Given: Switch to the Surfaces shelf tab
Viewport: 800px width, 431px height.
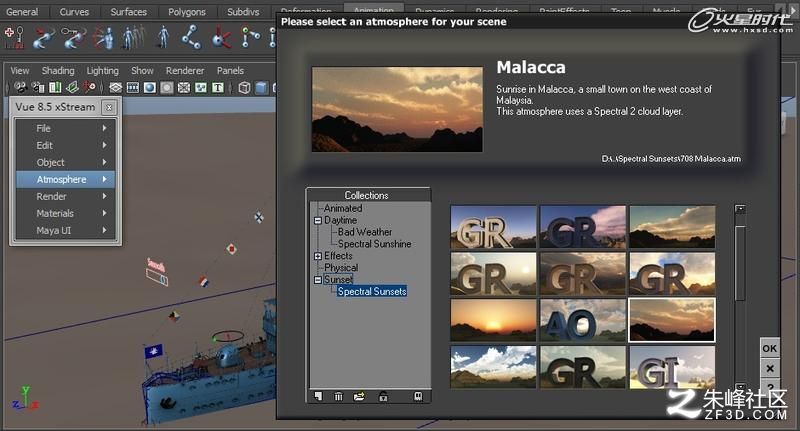Looking at the screenshot, I should point(129,12).
